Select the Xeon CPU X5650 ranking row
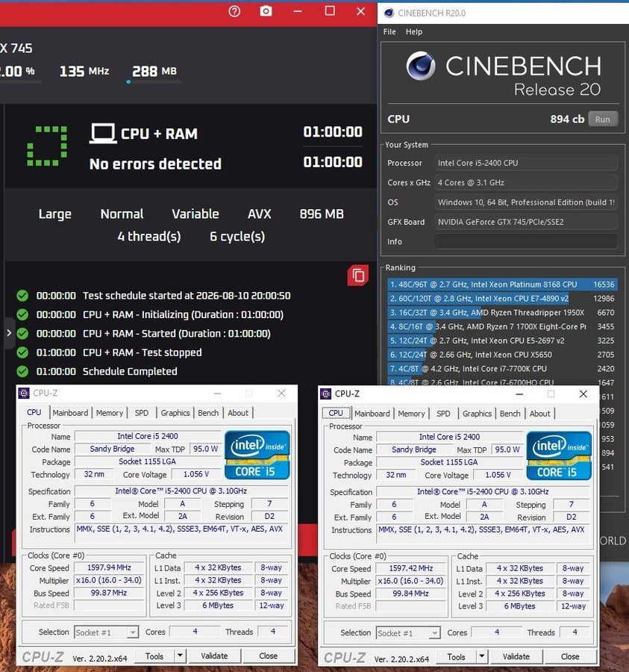Viewport: 629px width, 672px height. (x=501, y=355)
